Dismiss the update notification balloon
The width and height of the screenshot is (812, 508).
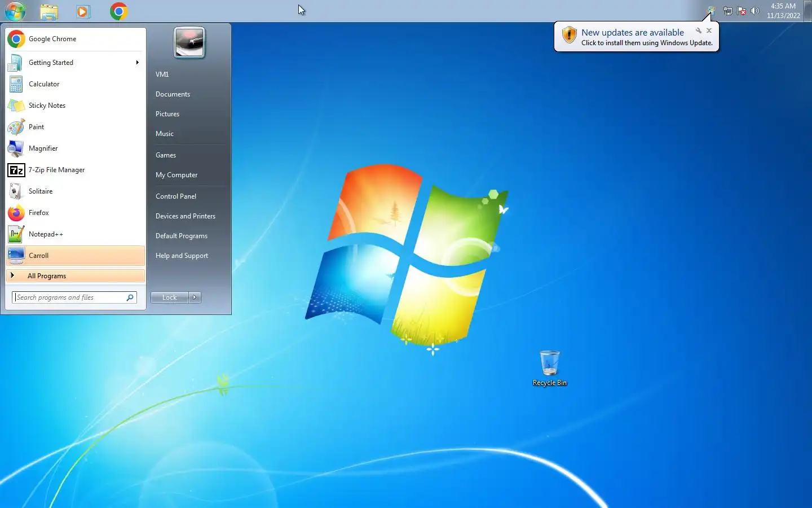point(709,30)
